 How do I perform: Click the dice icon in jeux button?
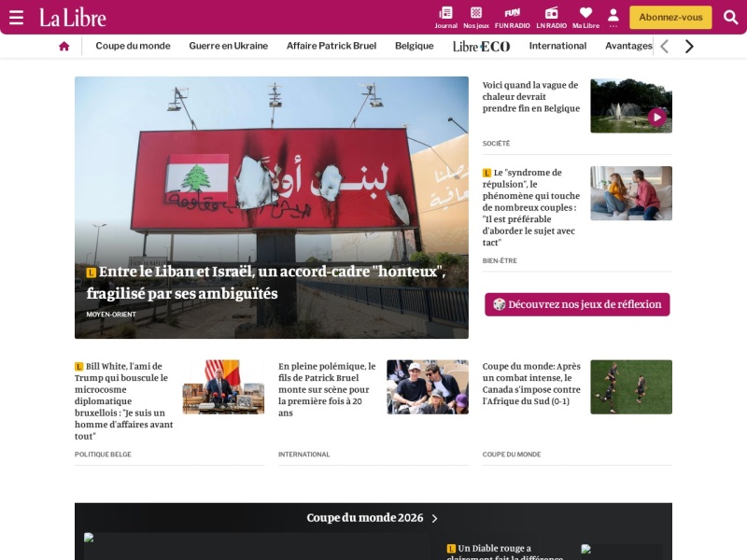click(499, 304)
